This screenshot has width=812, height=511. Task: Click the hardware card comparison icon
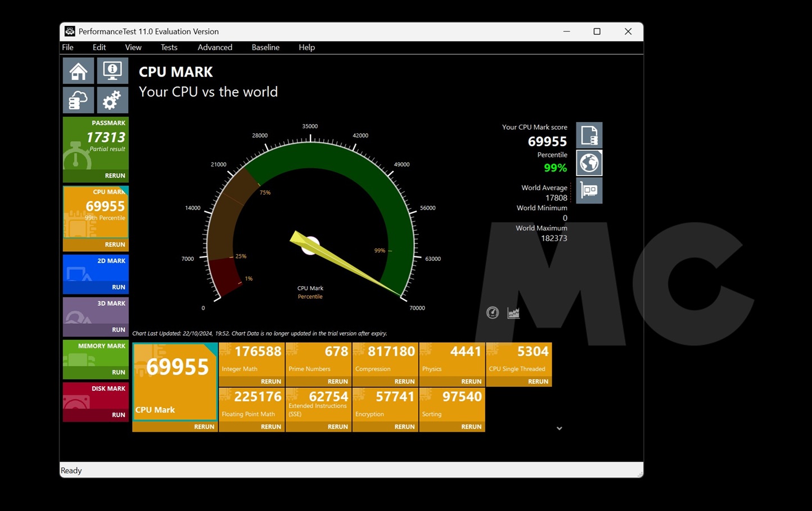coord(589,191)
